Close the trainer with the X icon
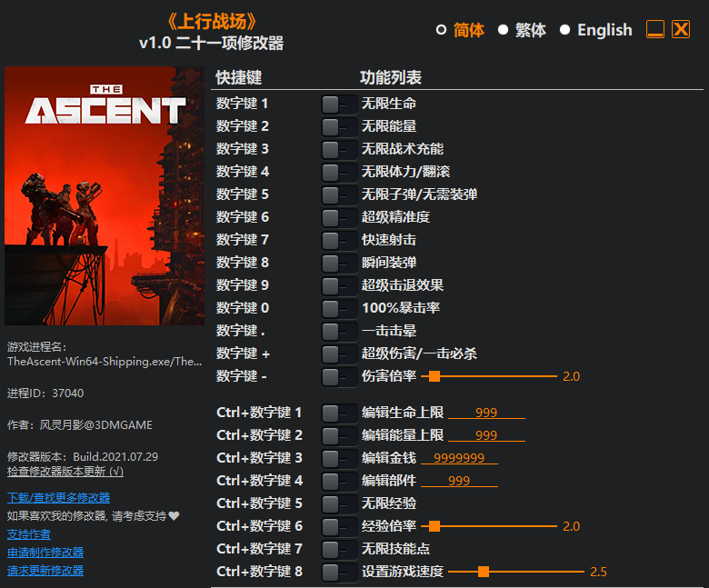Viewport: 709px width, 588px height. click(681, 30)
